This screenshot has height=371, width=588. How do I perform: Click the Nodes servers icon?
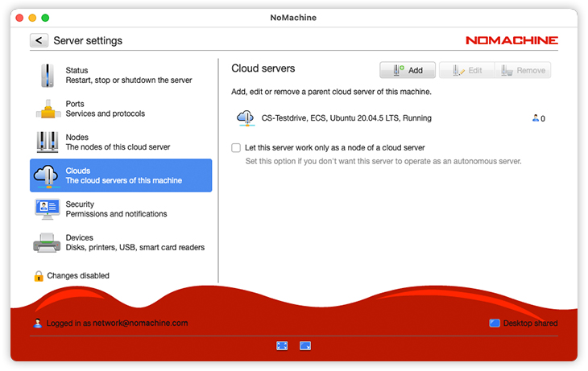click(x=48, y=142)
